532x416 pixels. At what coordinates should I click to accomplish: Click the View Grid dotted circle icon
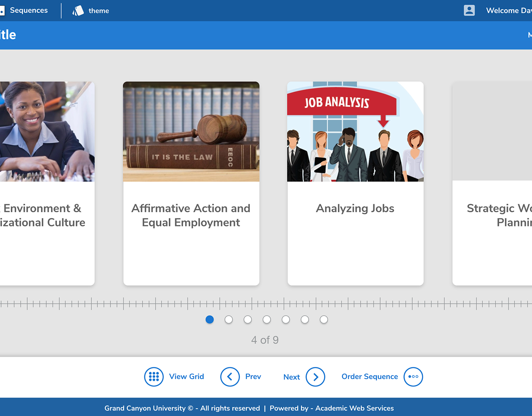click(154, 377)
